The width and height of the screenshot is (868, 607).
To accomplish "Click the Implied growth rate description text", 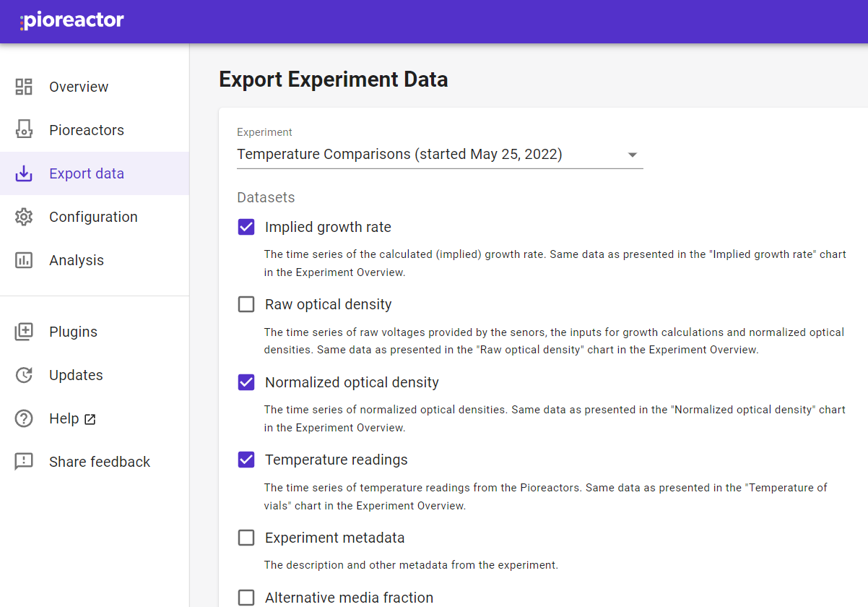I will (555, 263).
